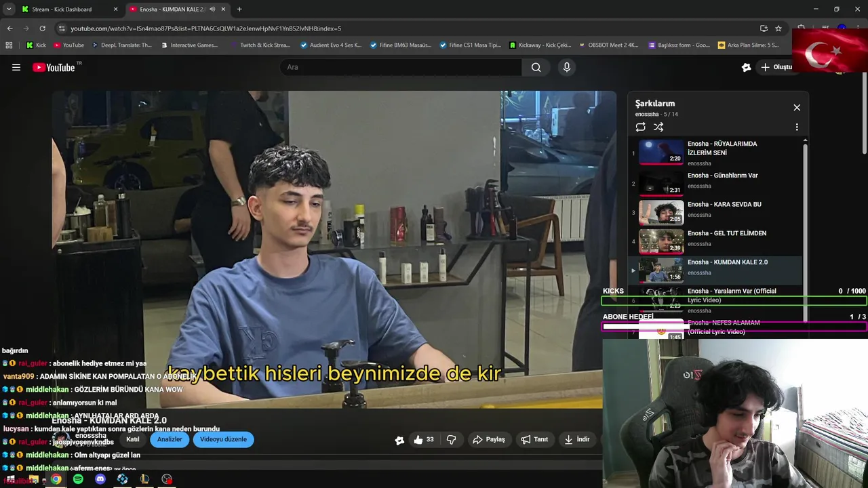868x488 pixels.
Task: Open the 'Fifine BM63 Masaüs...' bookmark
Action: [401, 45]
